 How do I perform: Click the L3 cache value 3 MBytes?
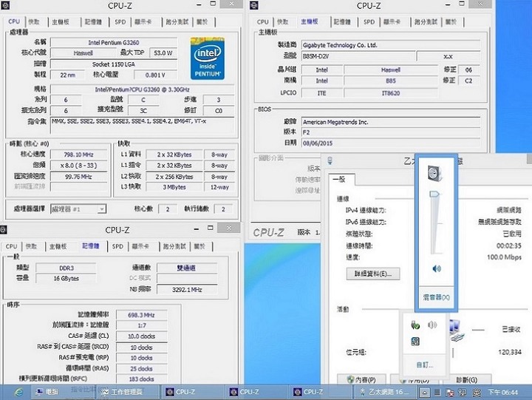(x=174, y=187)
